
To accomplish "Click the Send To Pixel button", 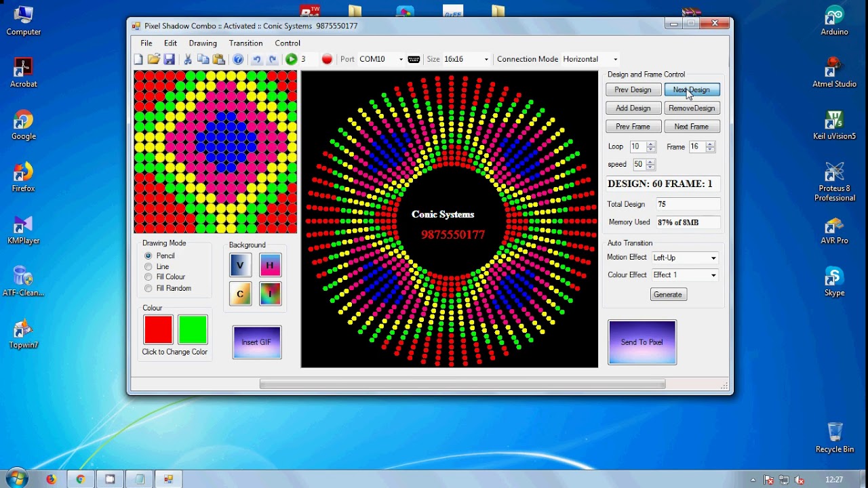I will pos(642,342).
